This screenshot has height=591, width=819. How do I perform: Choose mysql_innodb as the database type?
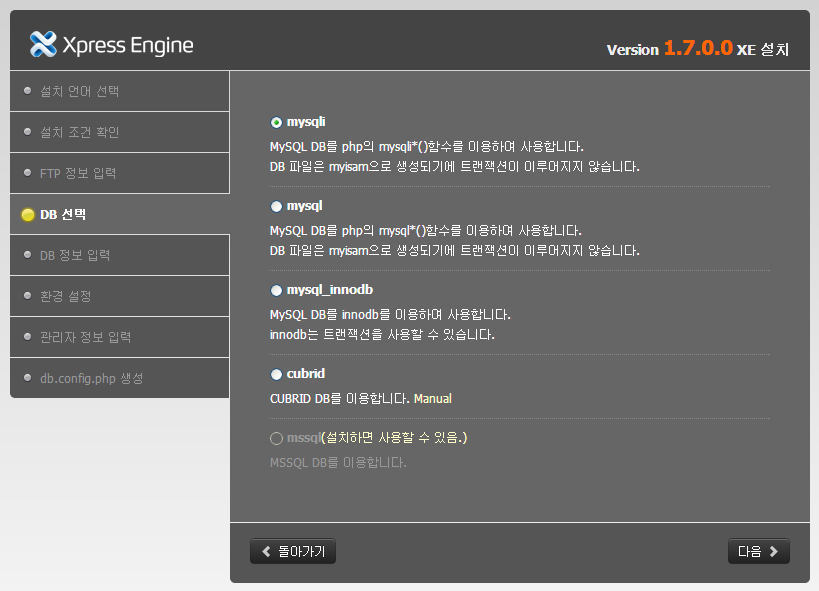tap(274, 290)
